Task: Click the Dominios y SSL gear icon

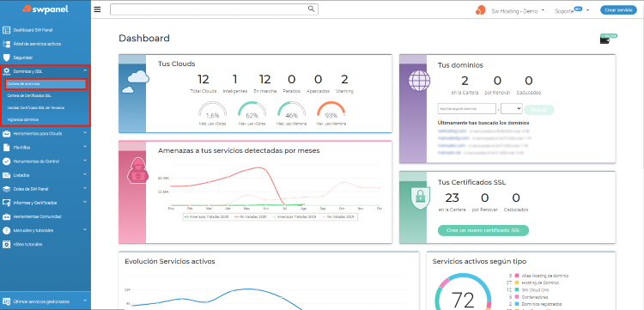Action: [x=6, y=71]
